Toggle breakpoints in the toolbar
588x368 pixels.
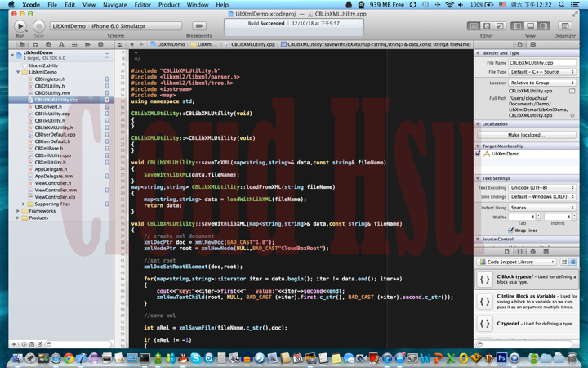(x=198, y=25)
